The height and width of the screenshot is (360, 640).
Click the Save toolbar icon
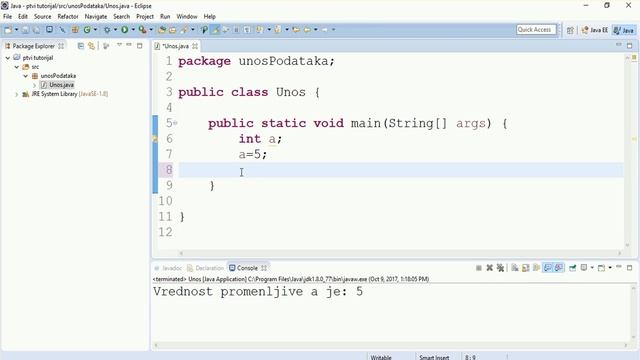[x=25, y=30]
